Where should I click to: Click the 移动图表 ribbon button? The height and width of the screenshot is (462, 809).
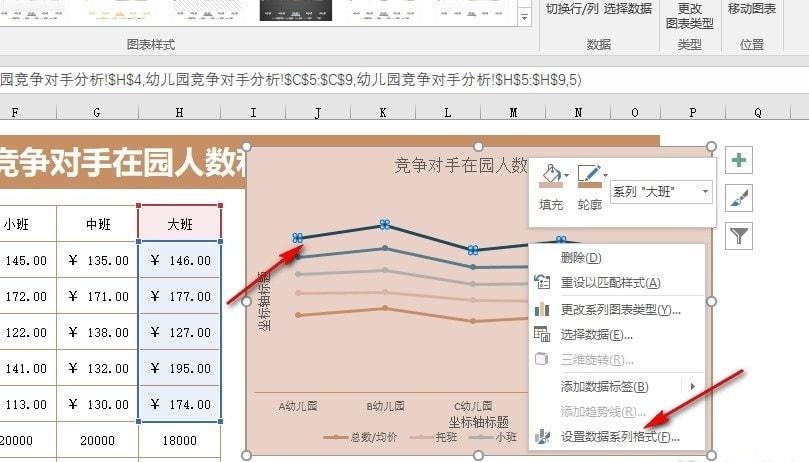[x=752, y=9]
